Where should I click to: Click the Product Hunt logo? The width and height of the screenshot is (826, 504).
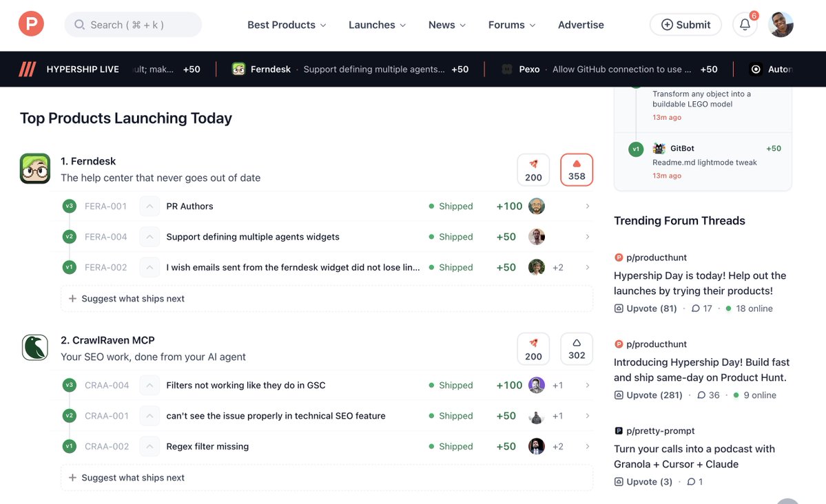tap(31, 24)
